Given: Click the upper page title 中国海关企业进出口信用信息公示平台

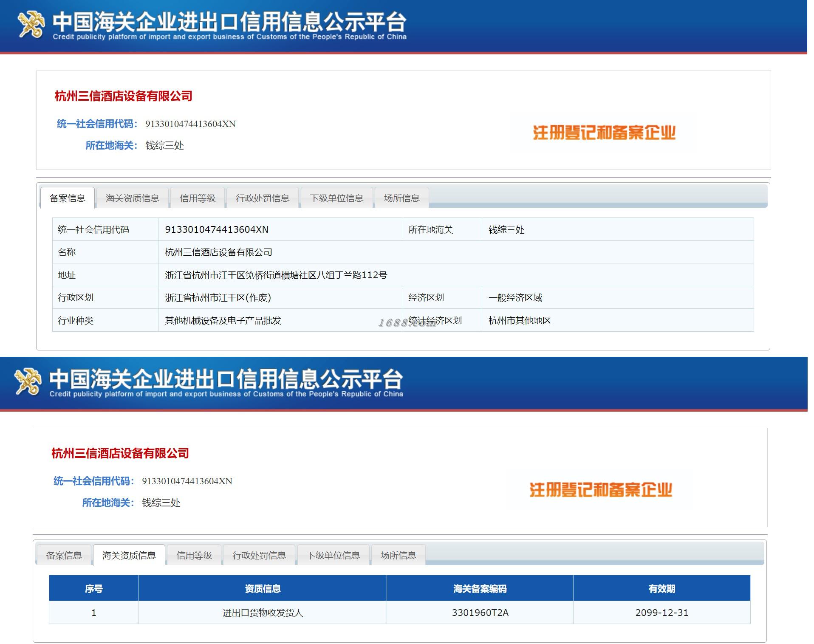Looking at the screenshot, I should coord(229,21).
